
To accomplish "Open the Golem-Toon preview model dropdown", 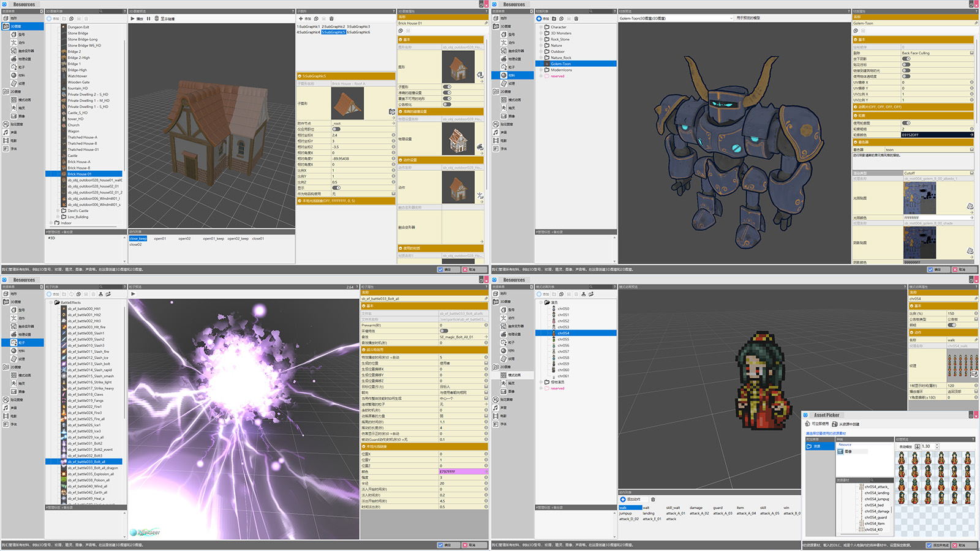I will [x=730, y=18].
